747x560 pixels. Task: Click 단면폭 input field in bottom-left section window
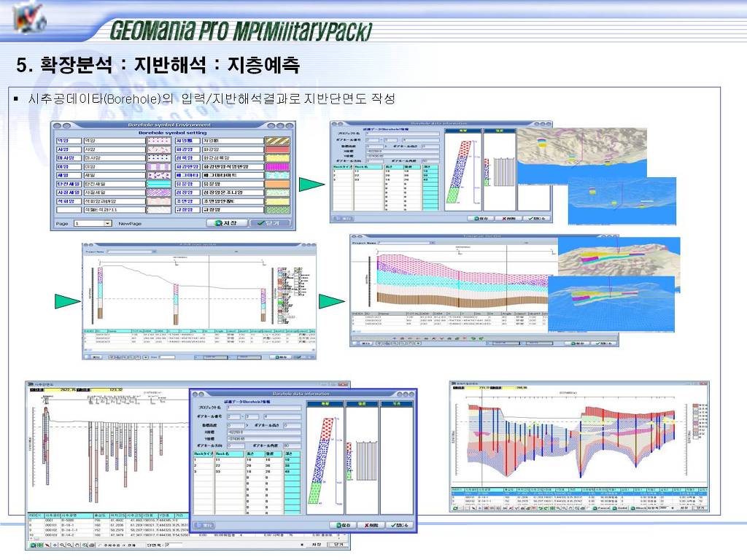174,544
